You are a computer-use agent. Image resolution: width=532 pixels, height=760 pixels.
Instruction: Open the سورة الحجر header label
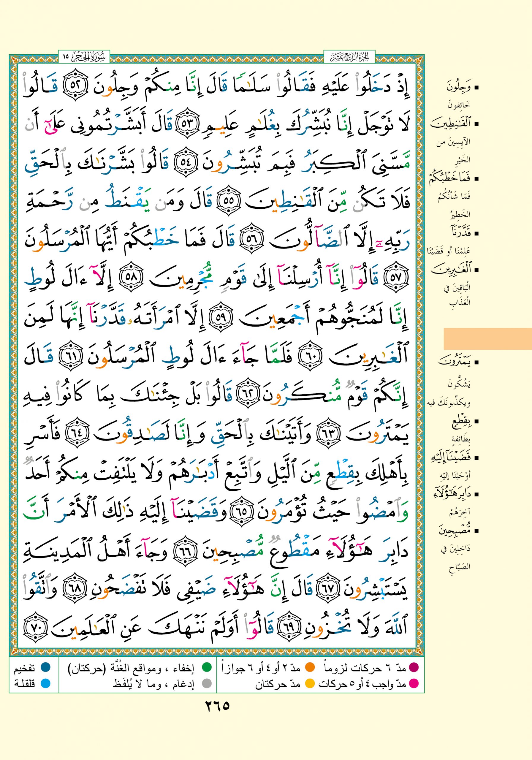[x=84, y=57]
